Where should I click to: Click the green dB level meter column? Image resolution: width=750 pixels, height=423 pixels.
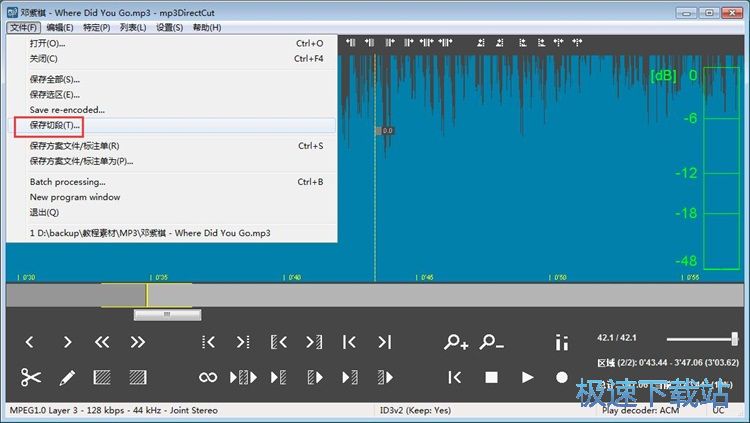pyautogui.click(x=722, y=168)
